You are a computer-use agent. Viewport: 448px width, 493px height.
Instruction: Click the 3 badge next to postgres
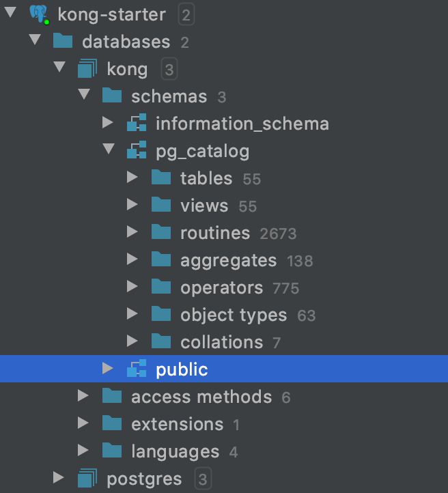[x=203, y=479]
